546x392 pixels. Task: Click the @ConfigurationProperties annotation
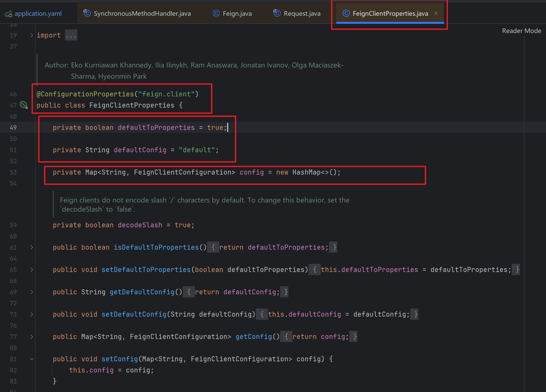click(x=85, y=94)
